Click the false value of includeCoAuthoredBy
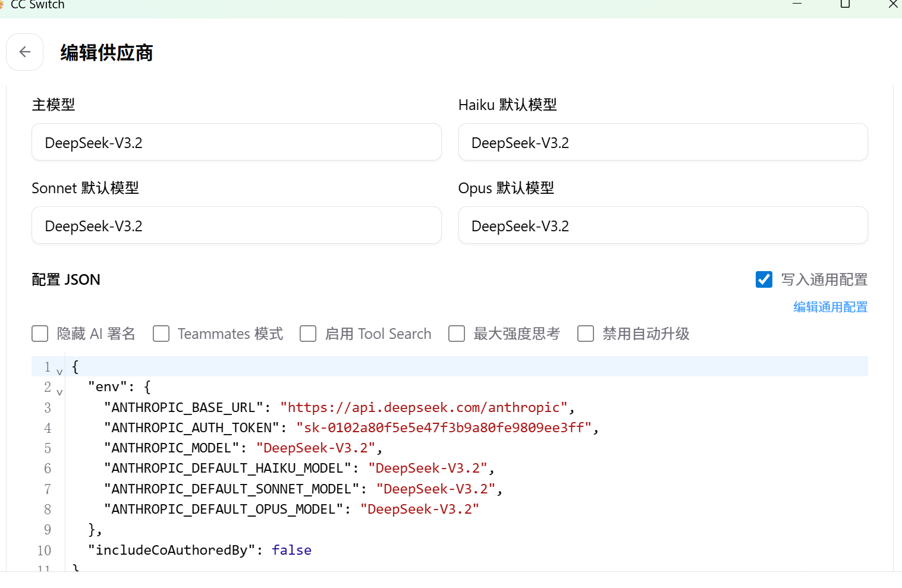 pyautogui.click(x=291, y=550)
